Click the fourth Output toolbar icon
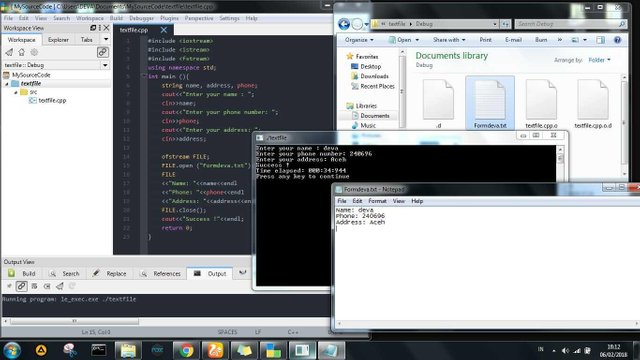This screenshot has height=360, width=640. (x=47, y=286)
